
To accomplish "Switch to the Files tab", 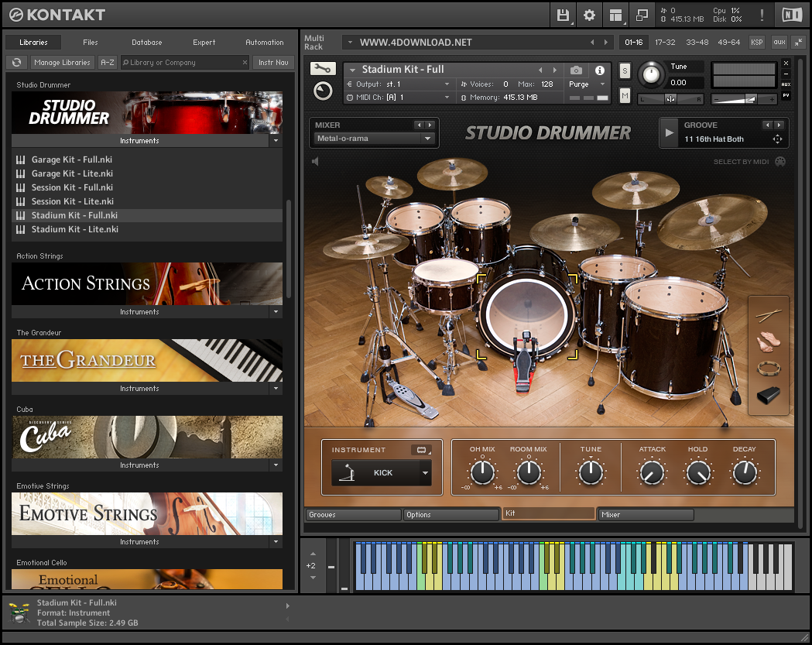I will click(x=91, y=43).
